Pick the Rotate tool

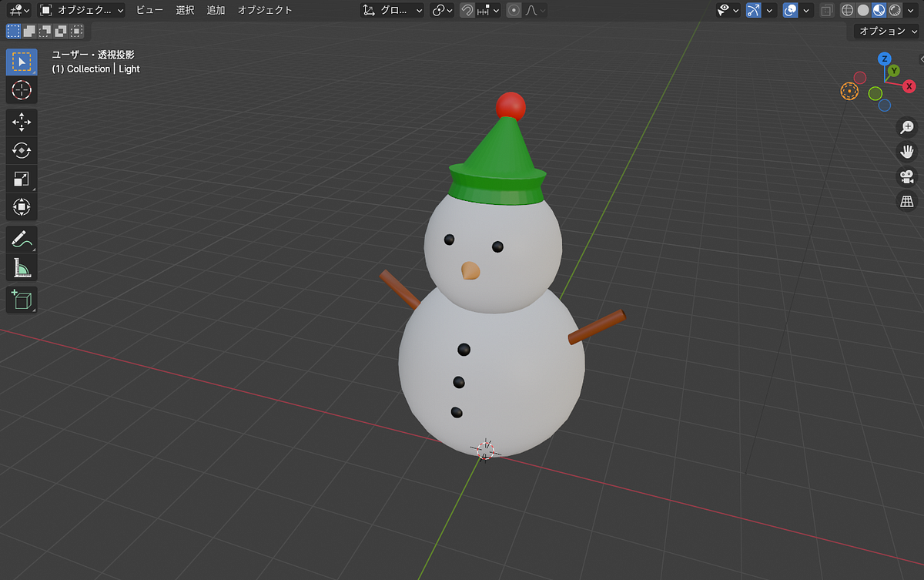click(x=22, y=150)
